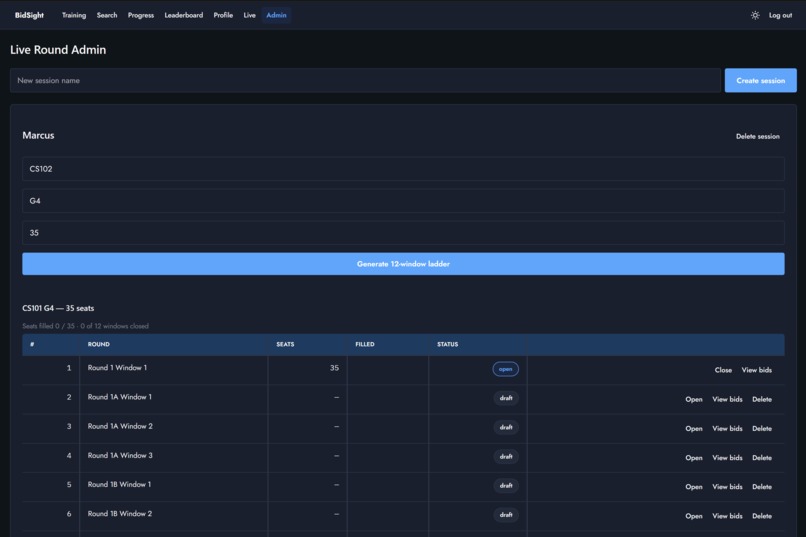View bids for Round 1B Window 2
Viewport: 806px width, 537px height.
click(727, 516)
